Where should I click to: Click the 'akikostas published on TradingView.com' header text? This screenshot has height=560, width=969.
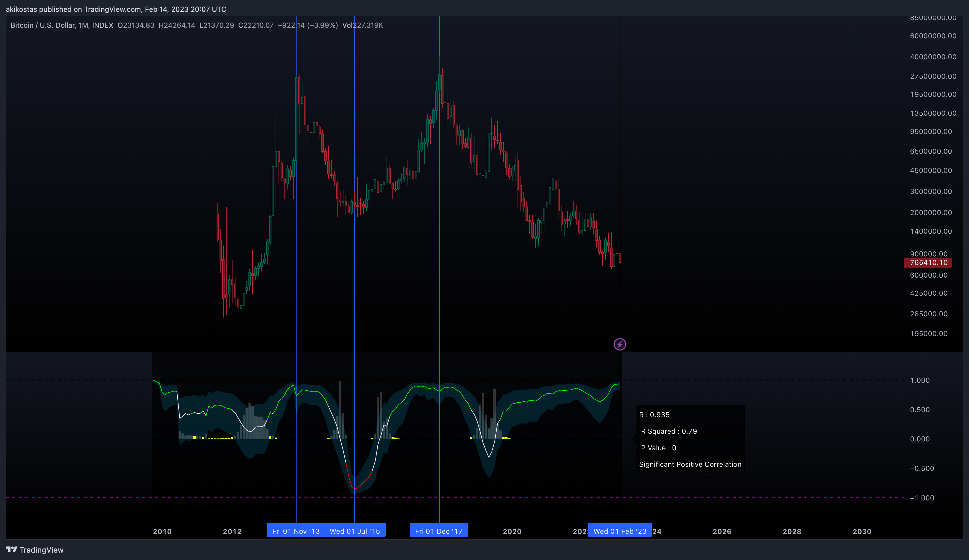(73, 9)
